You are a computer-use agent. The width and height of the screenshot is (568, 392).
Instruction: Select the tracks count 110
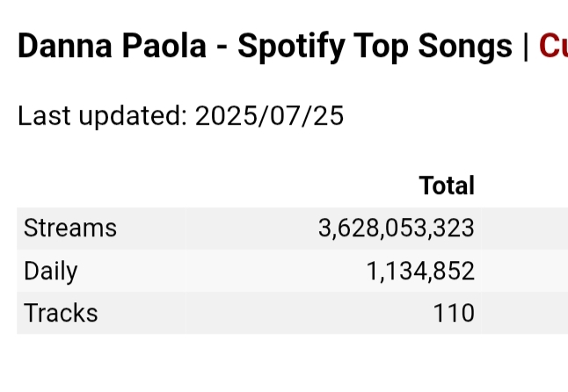[454, 313]
